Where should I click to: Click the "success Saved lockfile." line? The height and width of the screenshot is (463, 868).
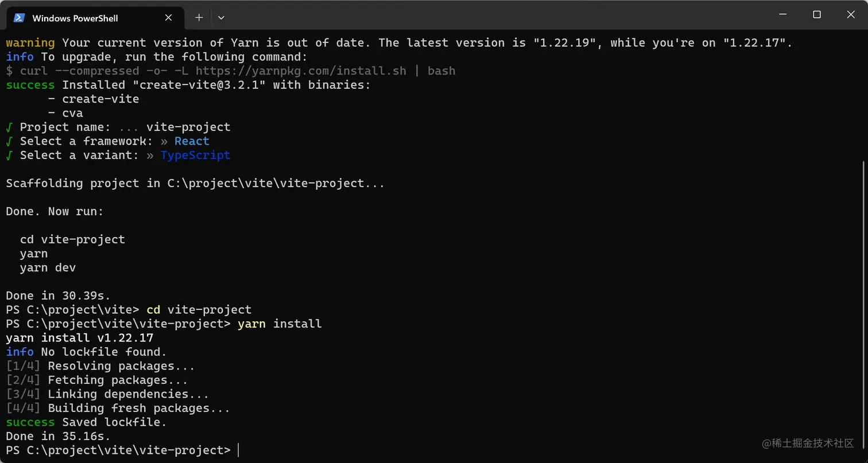tap(86, 422)
